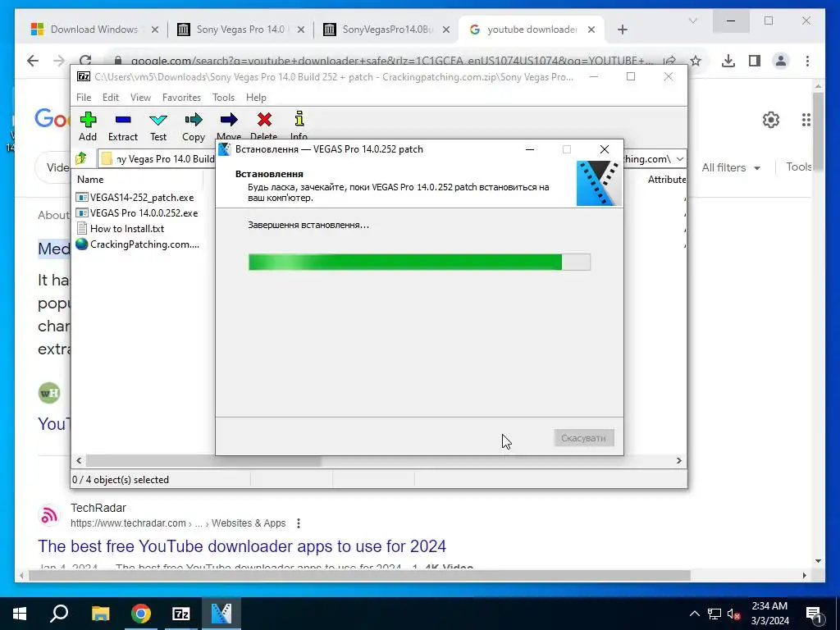
Task: Close the VEGAS Pro patch installer window
Action: (605, 149)
